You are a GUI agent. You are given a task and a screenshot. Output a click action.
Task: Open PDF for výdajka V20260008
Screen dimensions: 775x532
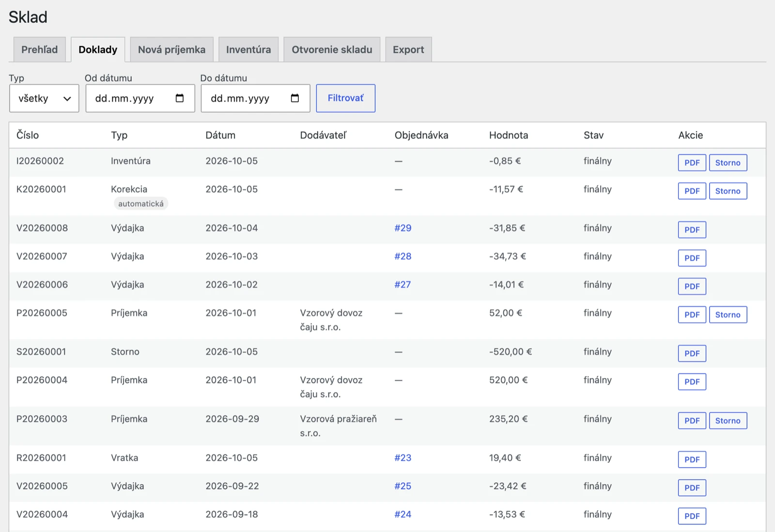click(692, 230)
